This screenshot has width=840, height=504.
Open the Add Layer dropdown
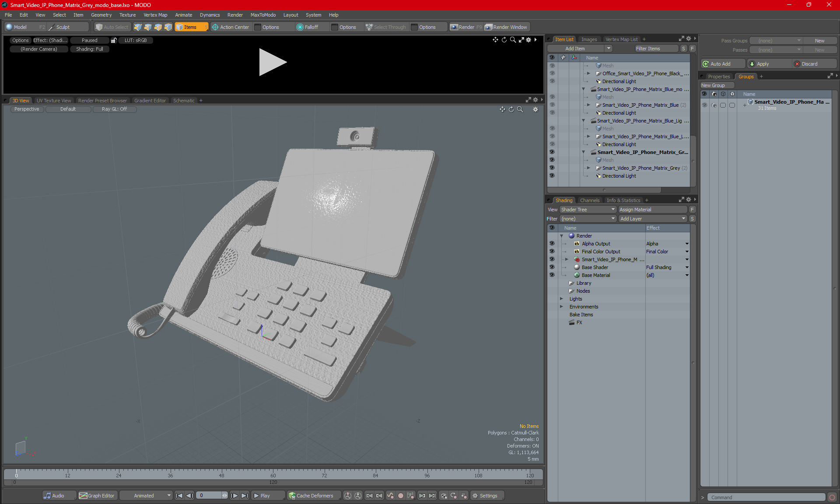pyautogui.click(x=653, y=219)
